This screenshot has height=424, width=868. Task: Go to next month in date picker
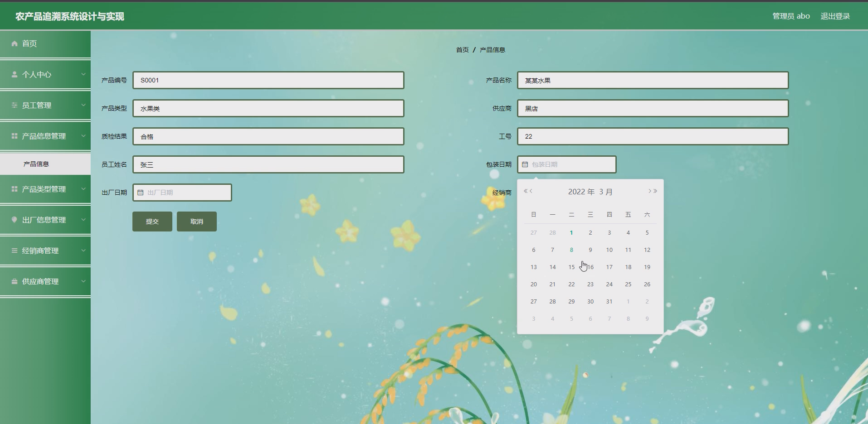649,191
